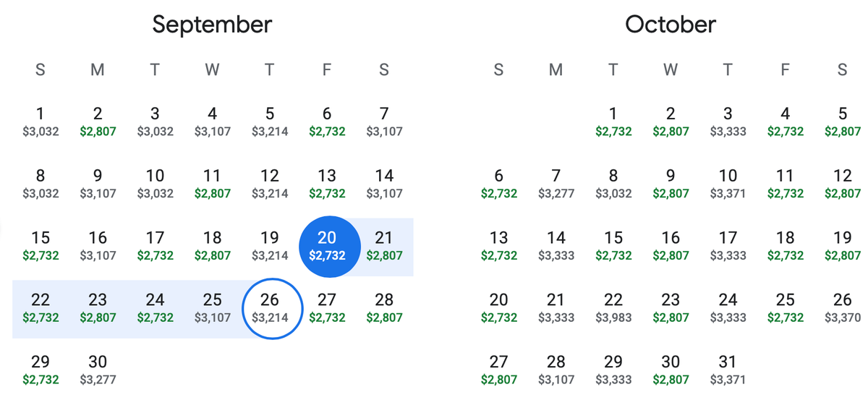
Task: Choose October 27 at $2,807
Action: click(x=499, y=370)
